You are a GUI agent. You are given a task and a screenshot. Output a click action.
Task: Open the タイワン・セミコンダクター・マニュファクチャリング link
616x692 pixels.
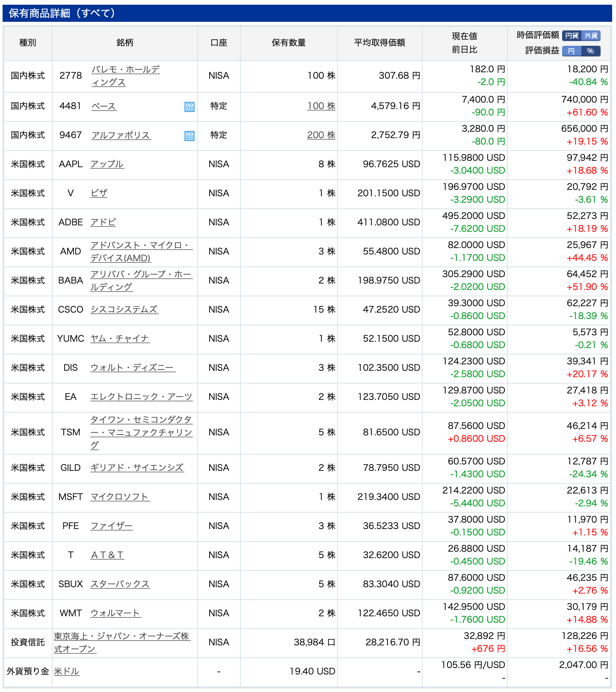click(142, 432)
